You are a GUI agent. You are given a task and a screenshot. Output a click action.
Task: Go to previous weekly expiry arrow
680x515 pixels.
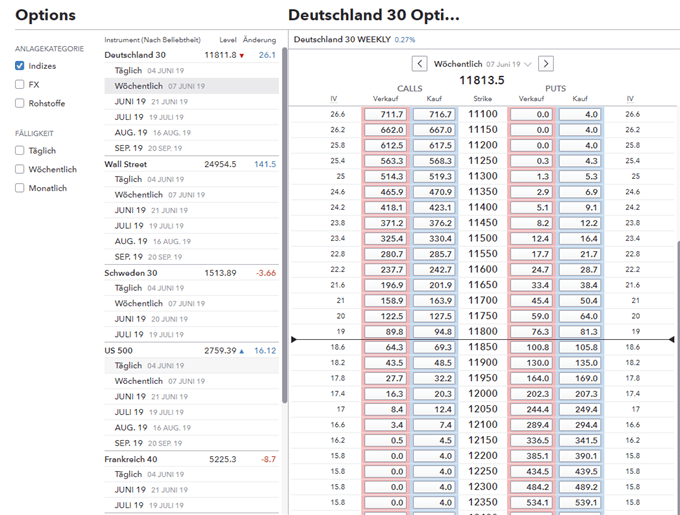pos(419,64)
